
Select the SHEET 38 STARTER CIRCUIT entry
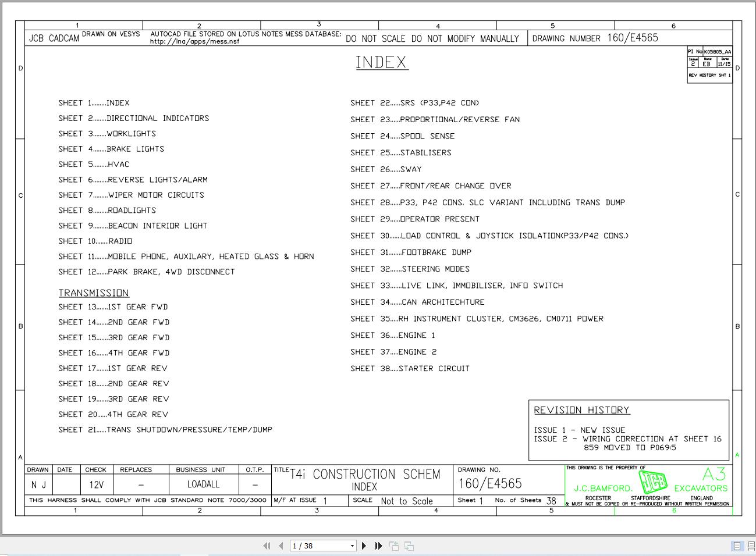pyautogui.click(x=410, y=368)
